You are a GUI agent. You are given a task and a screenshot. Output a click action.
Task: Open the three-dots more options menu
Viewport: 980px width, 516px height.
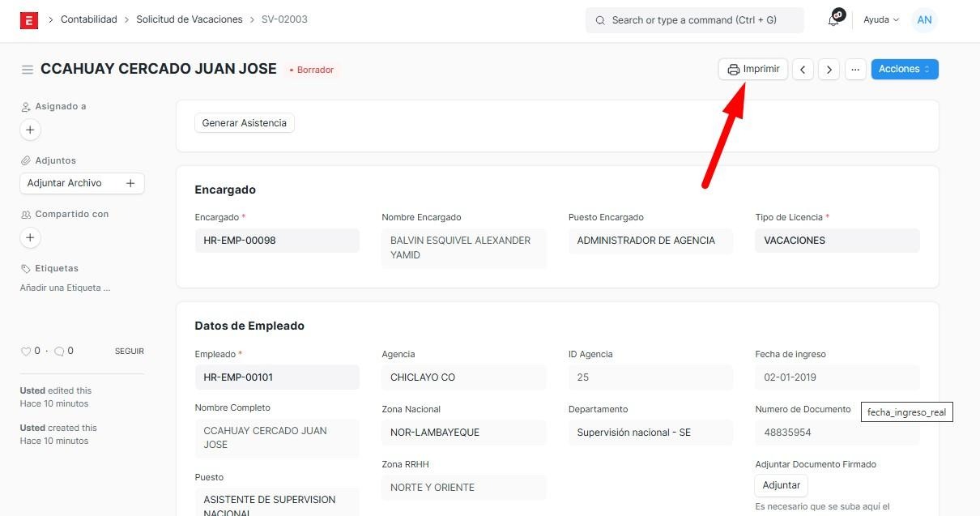pyautogui.click(x=855, y=70)
